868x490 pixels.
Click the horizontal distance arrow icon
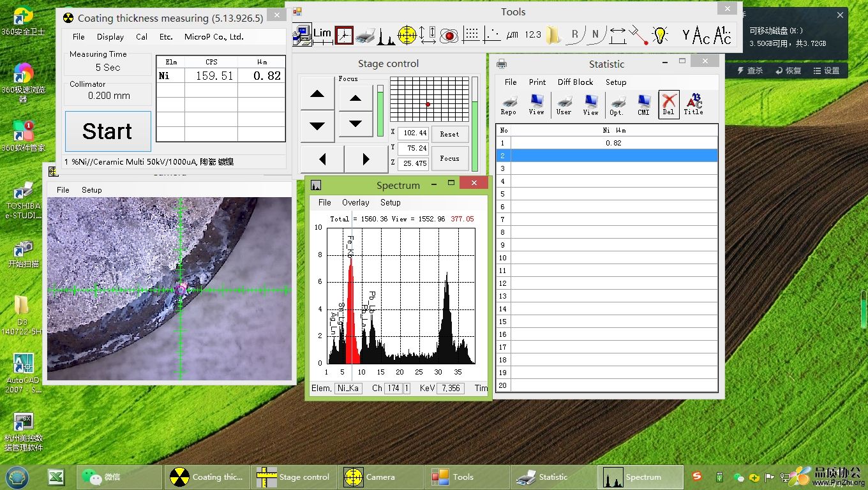click(617, 34)
